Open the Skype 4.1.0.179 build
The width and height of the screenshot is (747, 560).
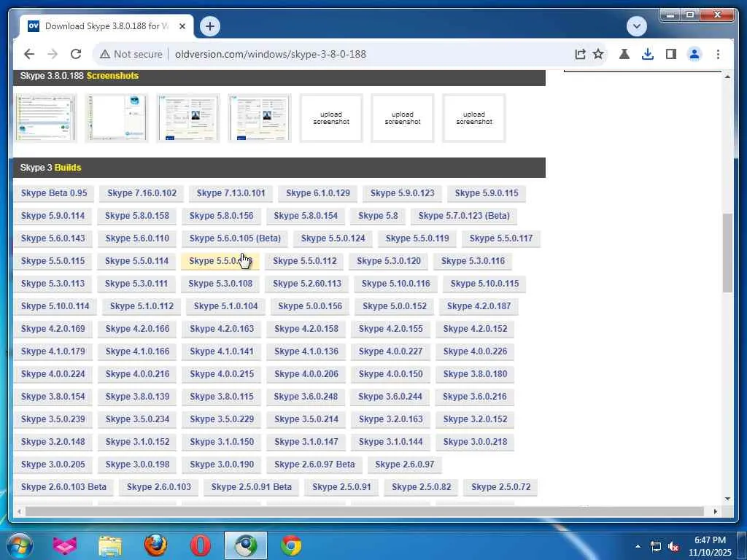click(53, 351)
